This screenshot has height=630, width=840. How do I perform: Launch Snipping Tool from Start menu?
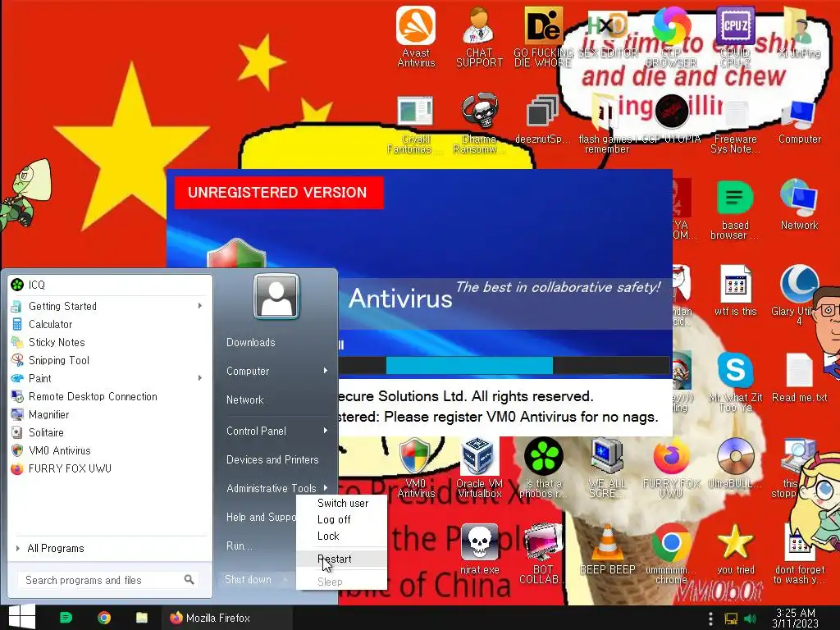[x=107, y=361]
